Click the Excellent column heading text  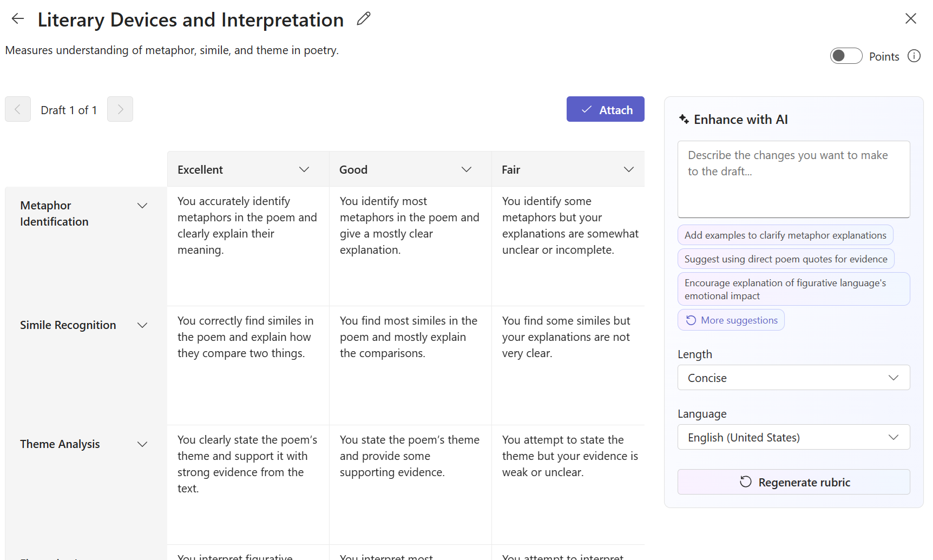pyautogui.click(x=200, y=170)
